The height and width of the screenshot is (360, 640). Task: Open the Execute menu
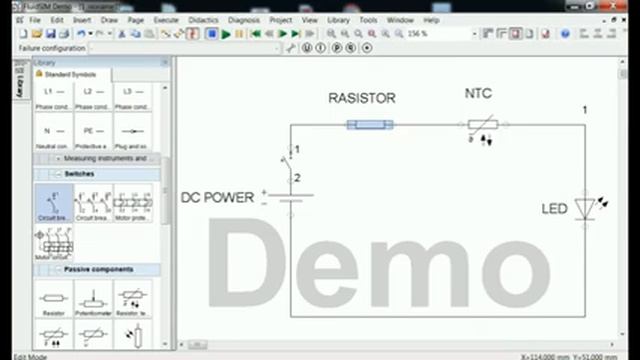pos(166,20)
